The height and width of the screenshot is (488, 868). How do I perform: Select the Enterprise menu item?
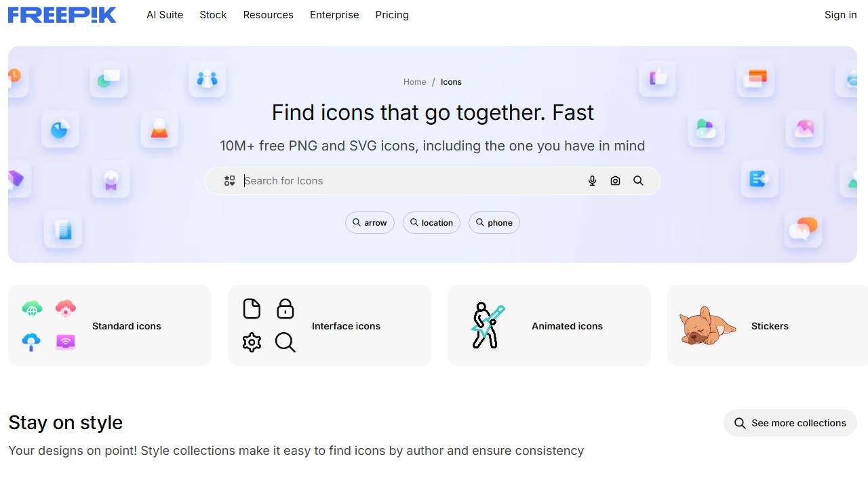[x=334, y=14]
